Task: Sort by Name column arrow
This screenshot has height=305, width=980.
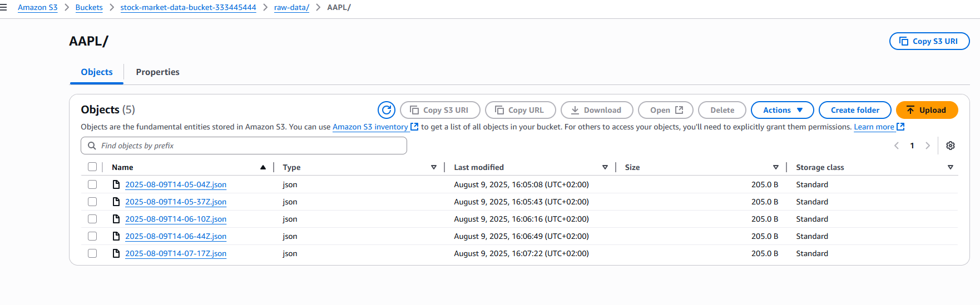Action: pyautogui.click(x=263, y=167)
